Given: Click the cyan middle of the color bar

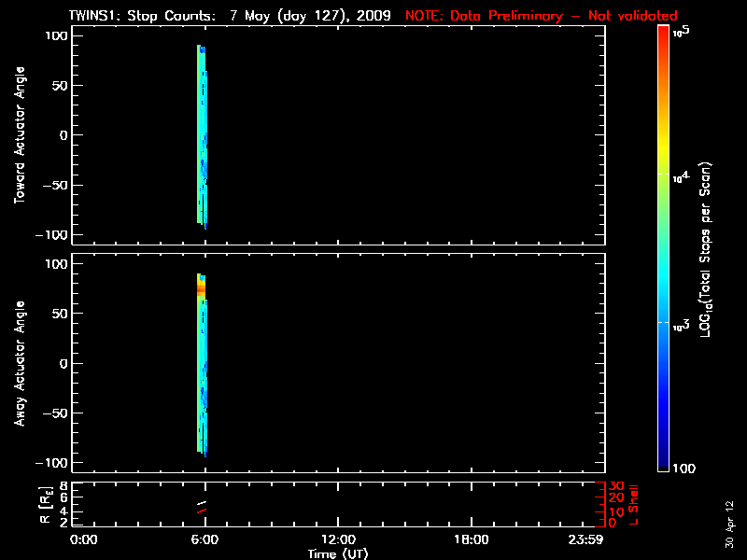Looking at the screenshot, I should pyautogui.click(x=663, y=271).
